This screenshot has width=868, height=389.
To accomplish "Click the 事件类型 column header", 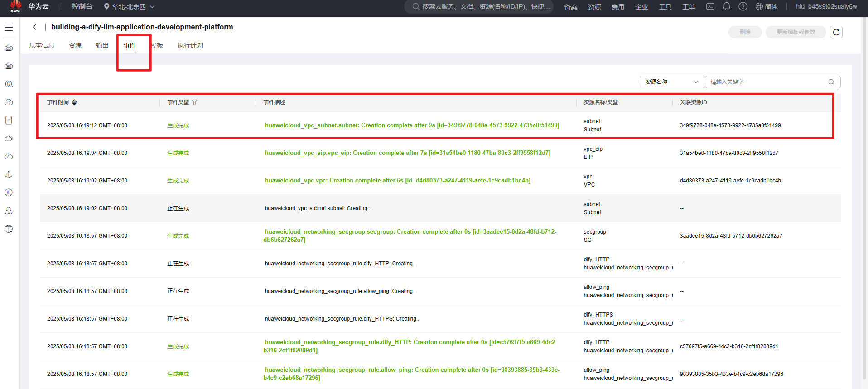I will click(x=178, y=102).
